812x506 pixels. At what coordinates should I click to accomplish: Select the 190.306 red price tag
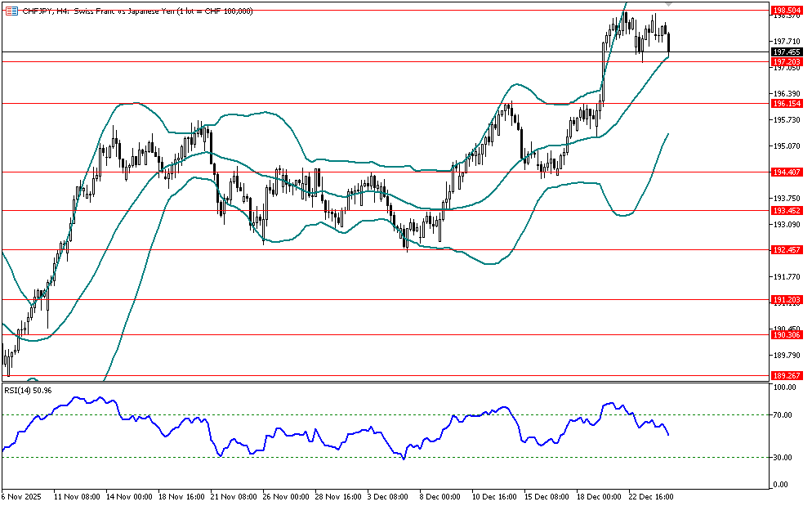pyautogui.click(x=785, y=335)
